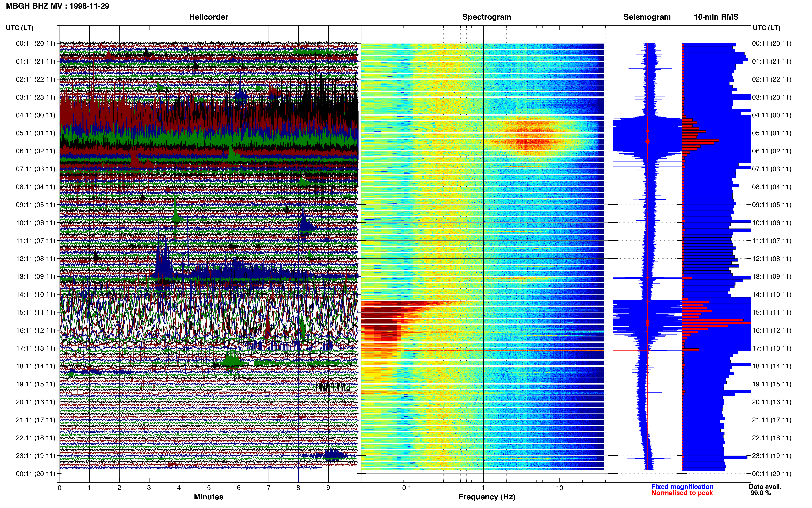Click right time label 06:11 (02:11)
Image resolution: width=812 pixels, height=508 pixels.
772,151
